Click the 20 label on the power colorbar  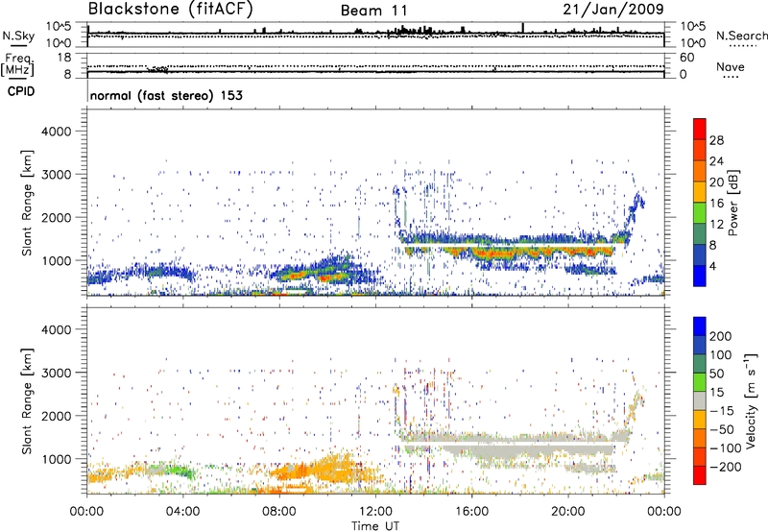coord(716,182)
